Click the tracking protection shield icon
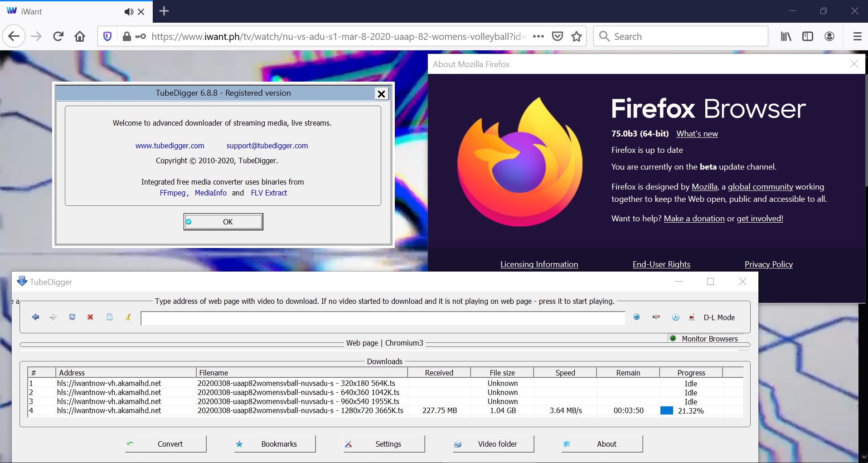Image resolution: width=868 pixels, height=463 pixels. click(x=107, y=36)
